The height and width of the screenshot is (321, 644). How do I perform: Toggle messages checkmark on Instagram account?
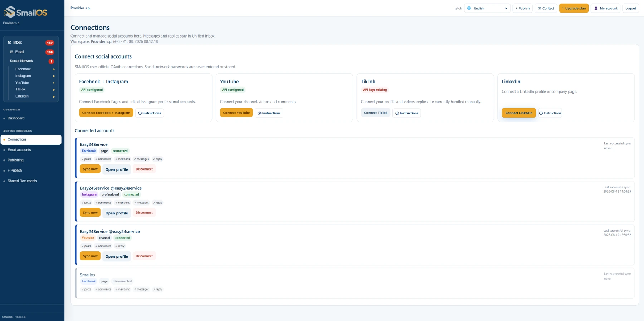[141, 203]
